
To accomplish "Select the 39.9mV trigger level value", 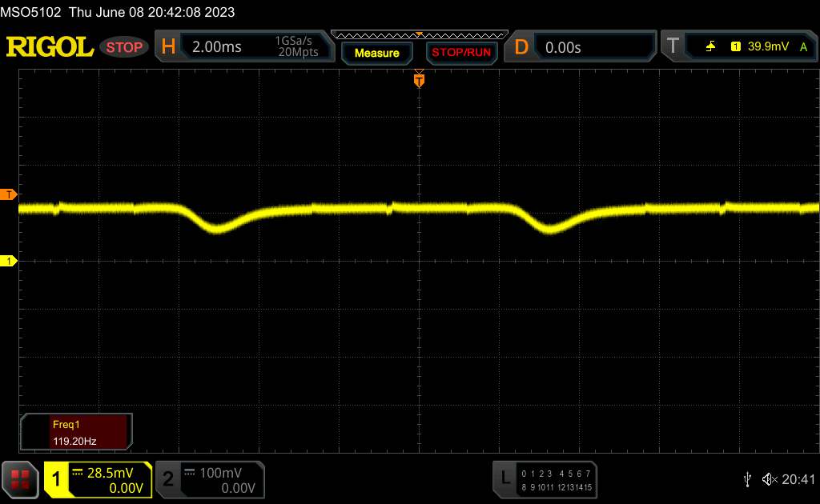I will (768, 46).
